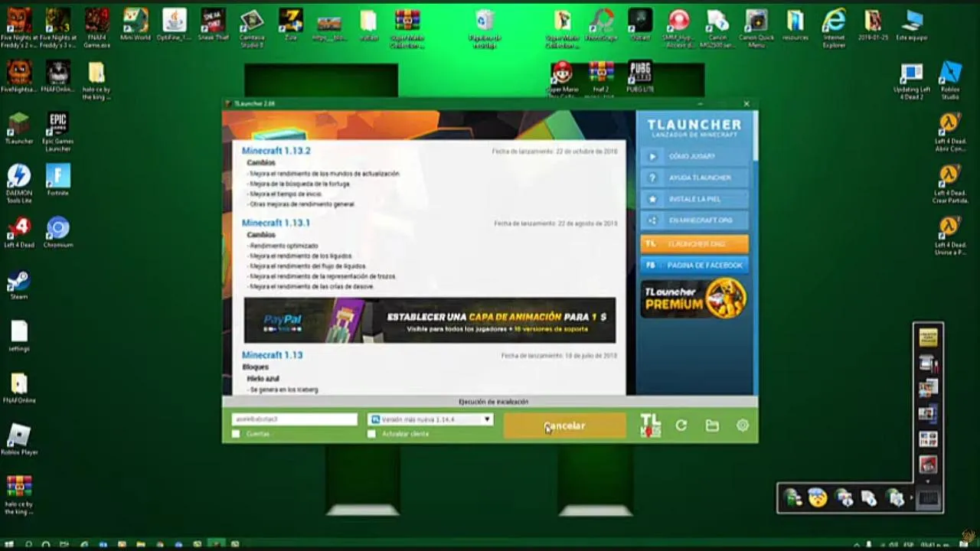Open ES-Minecraft.org menu item
The image size is (980, 551).
(694, 220)
